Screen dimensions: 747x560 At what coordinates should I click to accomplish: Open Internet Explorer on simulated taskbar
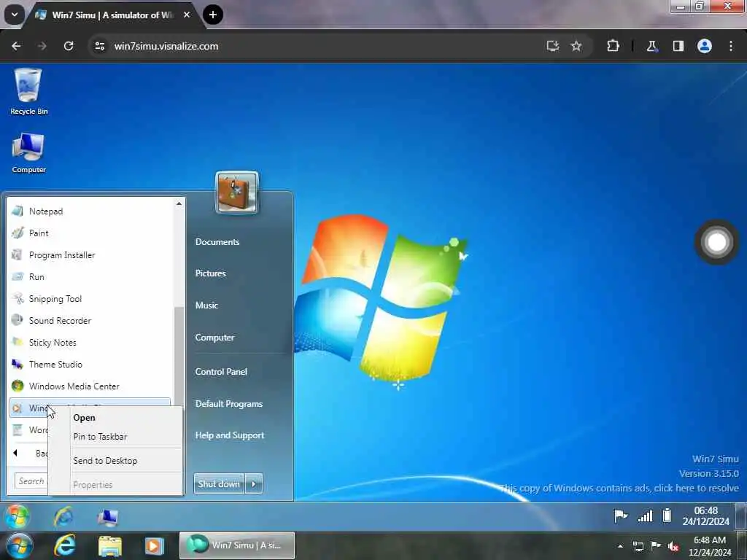pos(63,517)
